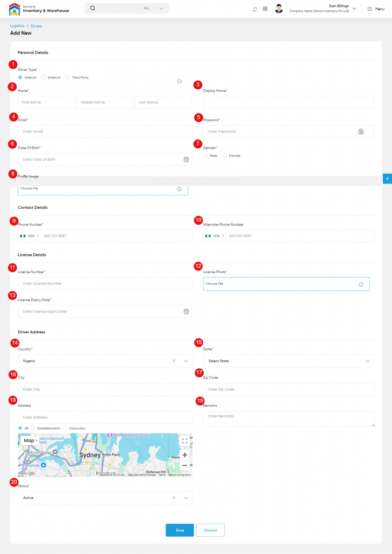Toggle map fullscreen view icon
The height and width of the screenshot is (554, 392).
tap(185, 441)
